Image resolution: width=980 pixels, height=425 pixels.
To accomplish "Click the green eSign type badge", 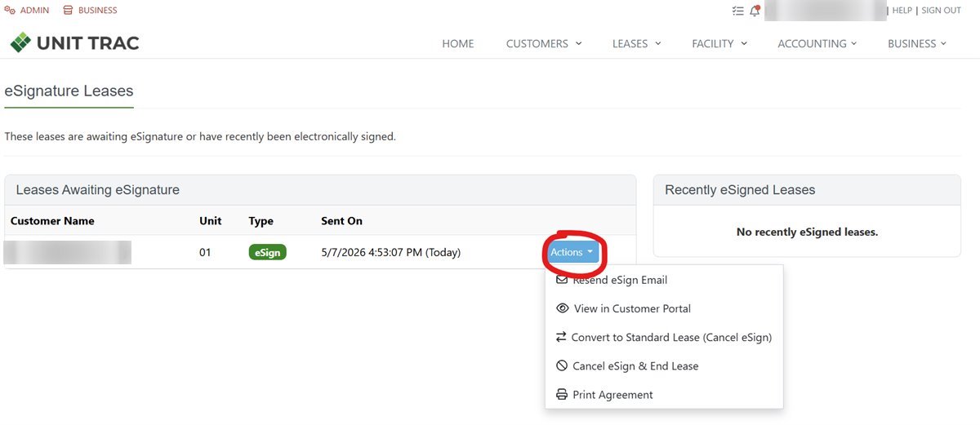I will point(268,253).
